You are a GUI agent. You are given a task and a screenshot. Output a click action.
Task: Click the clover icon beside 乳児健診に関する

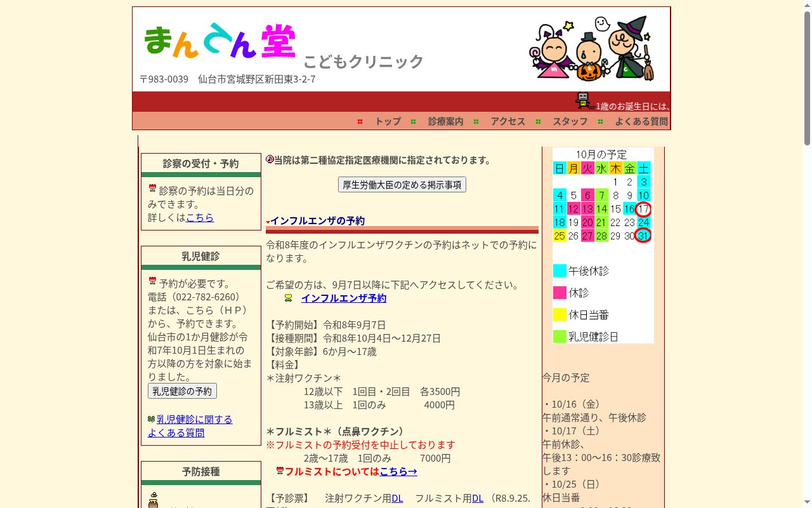click(x=151, y=419)
